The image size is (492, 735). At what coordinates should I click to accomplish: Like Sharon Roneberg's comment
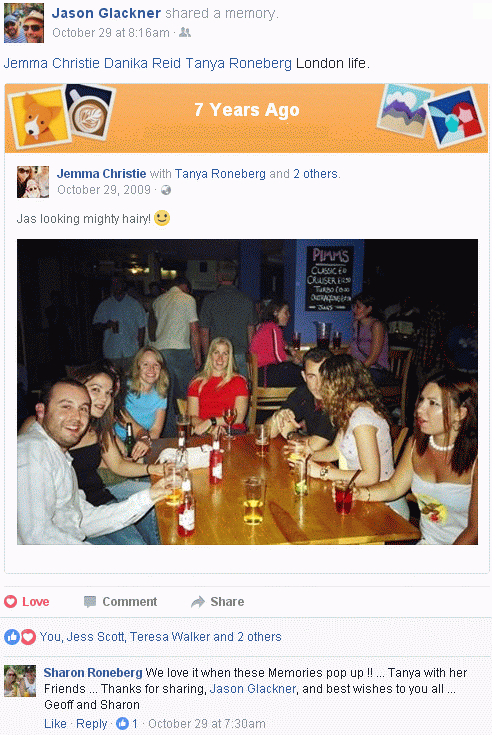(55, 724)
